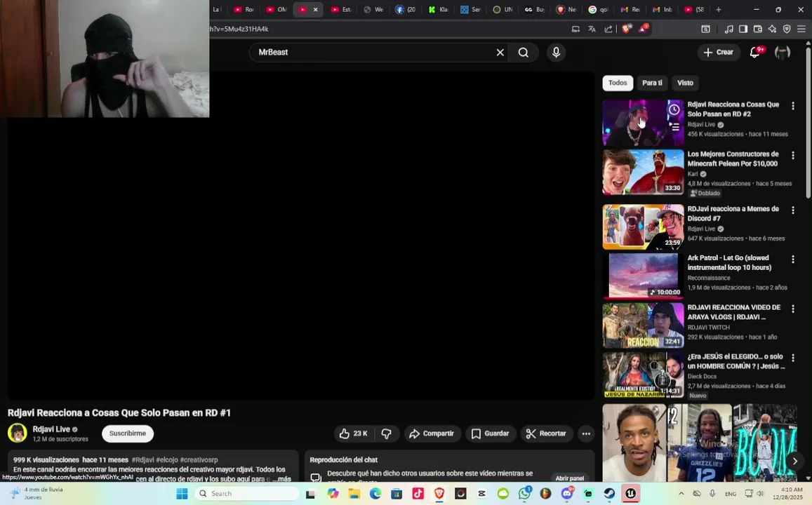The image size is (812, 505).
Task: Select the Todos filter chip
Action: 618,83
